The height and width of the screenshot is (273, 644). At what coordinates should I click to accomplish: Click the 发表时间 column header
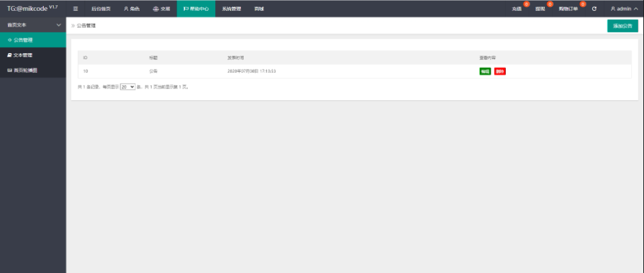[x=236, y=58]
